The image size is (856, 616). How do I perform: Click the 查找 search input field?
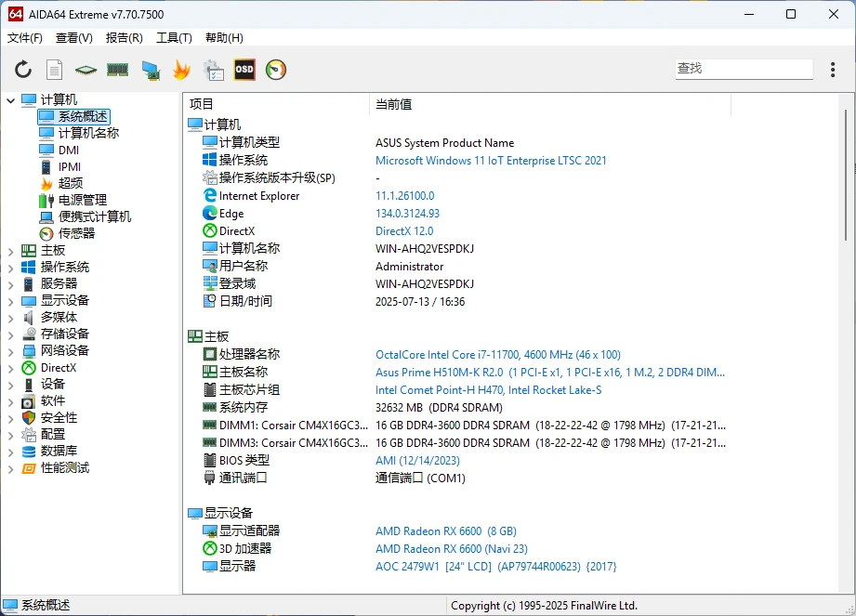point(744,69)
